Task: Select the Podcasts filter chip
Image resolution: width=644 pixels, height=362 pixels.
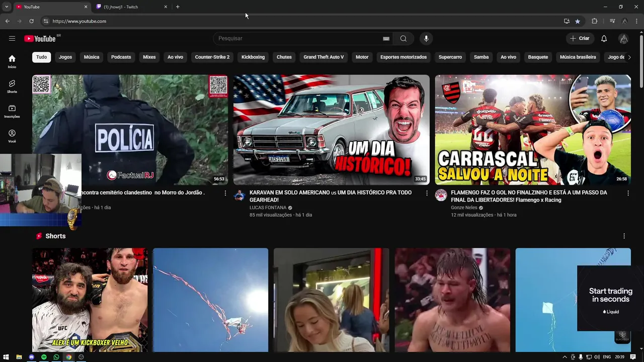Action: pos(121,57)
